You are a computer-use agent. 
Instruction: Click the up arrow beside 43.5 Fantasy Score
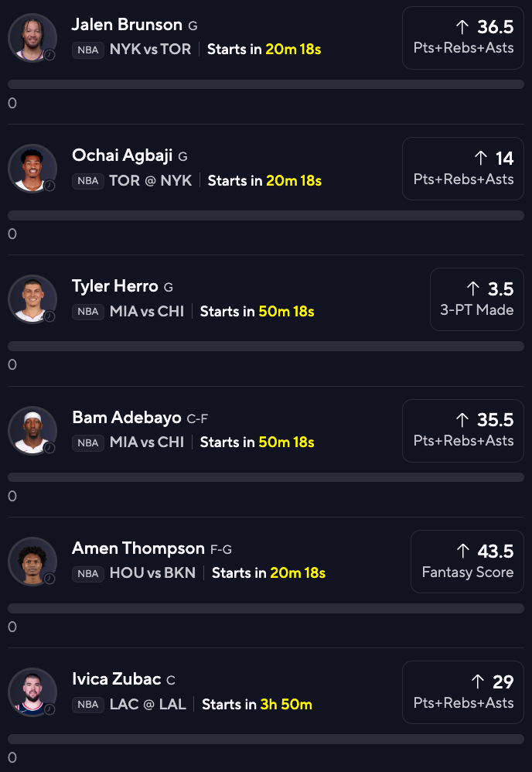click(x=463, y=551)
